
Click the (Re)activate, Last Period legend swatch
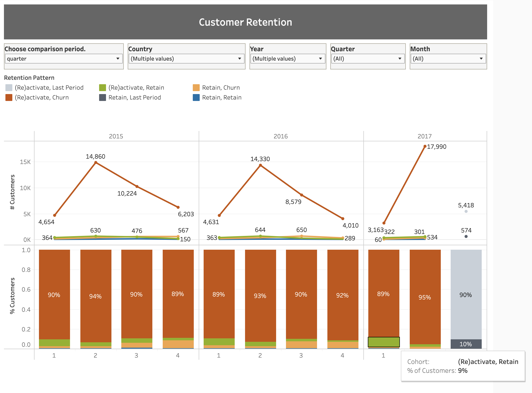click(x=9, y=88)
